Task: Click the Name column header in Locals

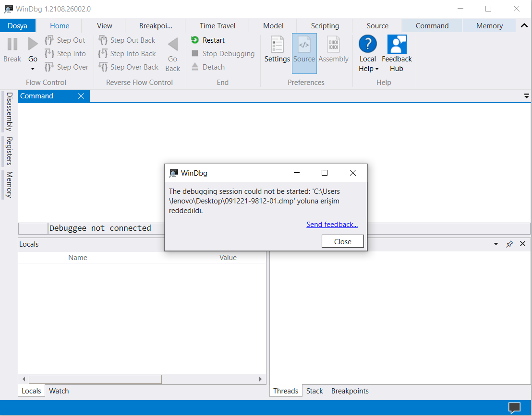Action: tap(78, 258)
